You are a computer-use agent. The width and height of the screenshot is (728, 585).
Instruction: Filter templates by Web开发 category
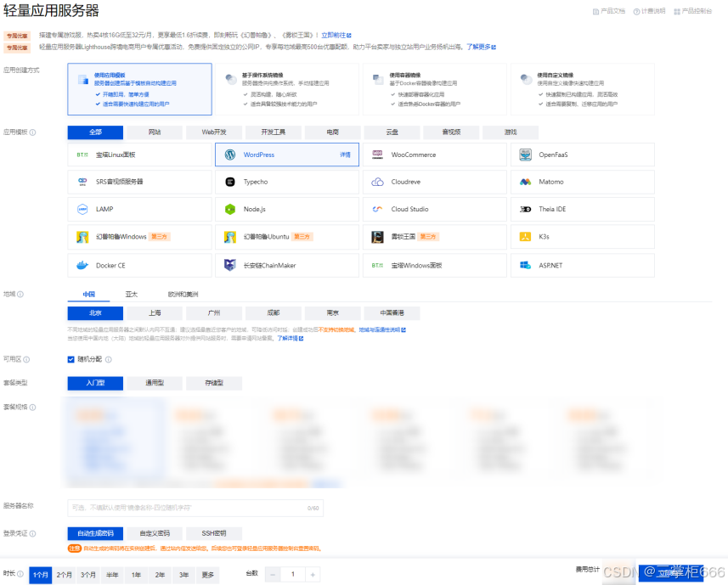click(x=214, y=132)
